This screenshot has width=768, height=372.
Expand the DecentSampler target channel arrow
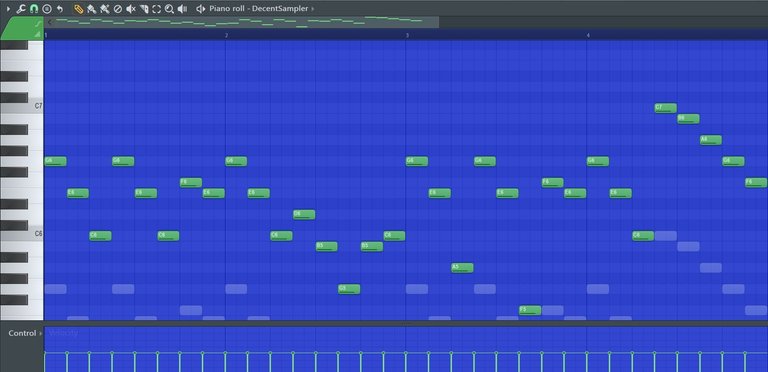click(313, 9)
